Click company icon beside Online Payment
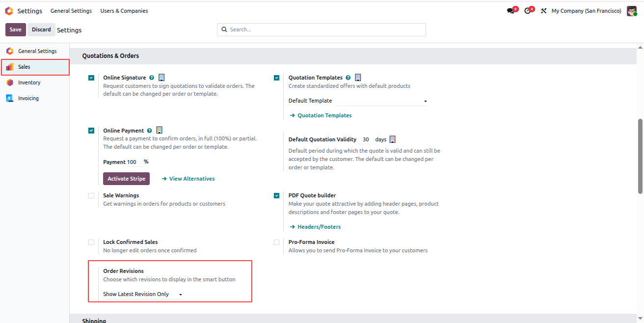 [159, 130]
